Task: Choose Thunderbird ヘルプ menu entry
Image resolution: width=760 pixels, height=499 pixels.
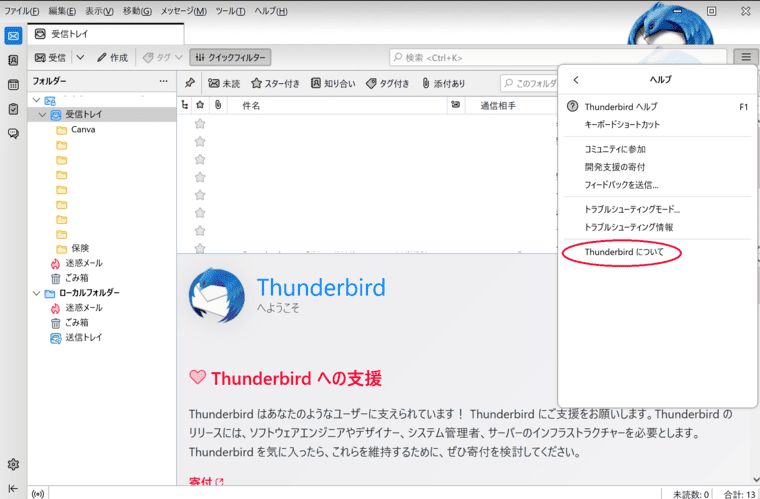Action: click(x=658, y=107)
